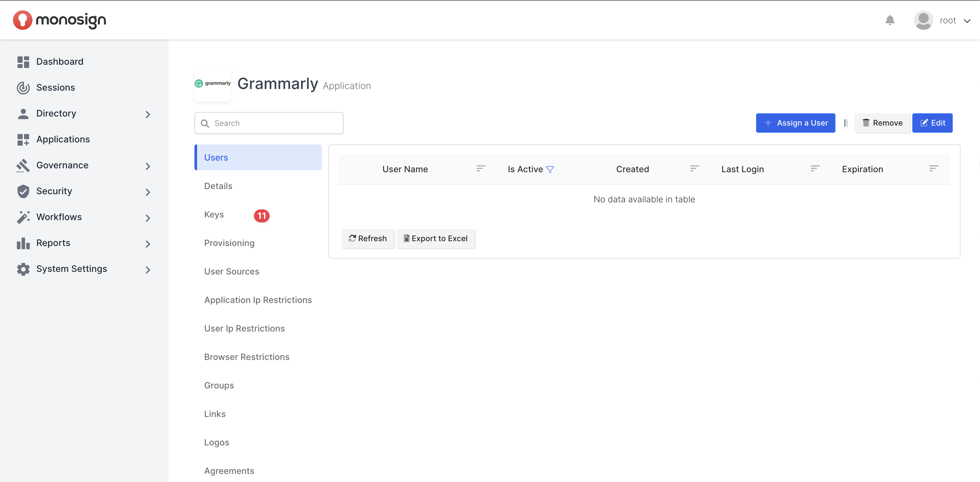
Task: Click the Created column sort icon
Action: click(x=694, y=168)
